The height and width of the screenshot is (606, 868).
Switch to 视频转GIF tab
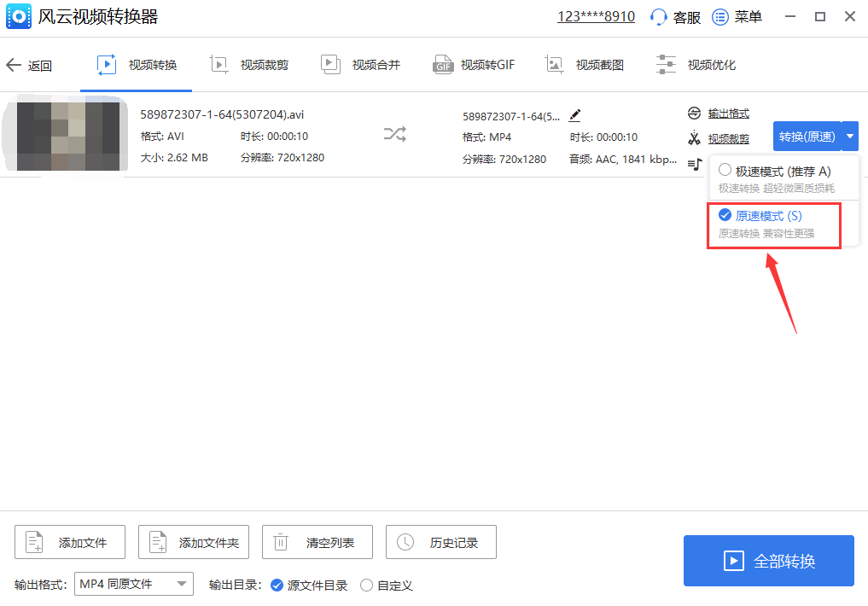(474, 66)
